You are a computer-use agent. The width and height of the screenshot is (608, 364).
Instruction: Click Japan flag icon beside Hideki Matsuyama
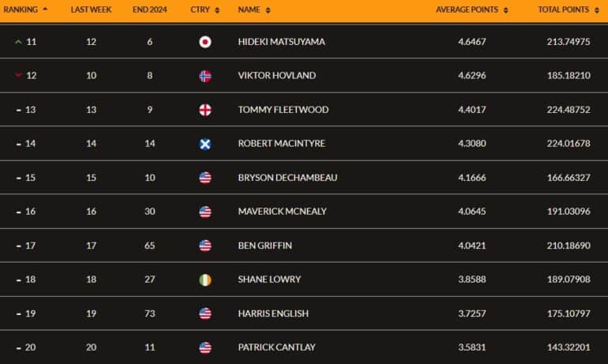point(205,42)
